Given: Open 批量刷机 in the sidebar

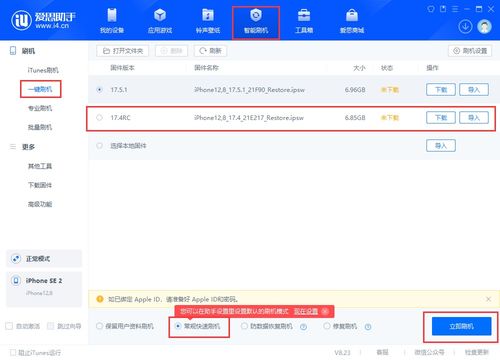Looking at the screenshot, I should [x=40, y=127].
